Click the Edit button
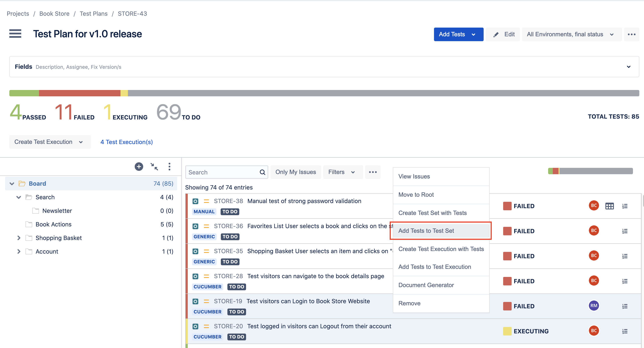Image resolution: width=644 pixels, height=348 pixels. tap(503, 34)
